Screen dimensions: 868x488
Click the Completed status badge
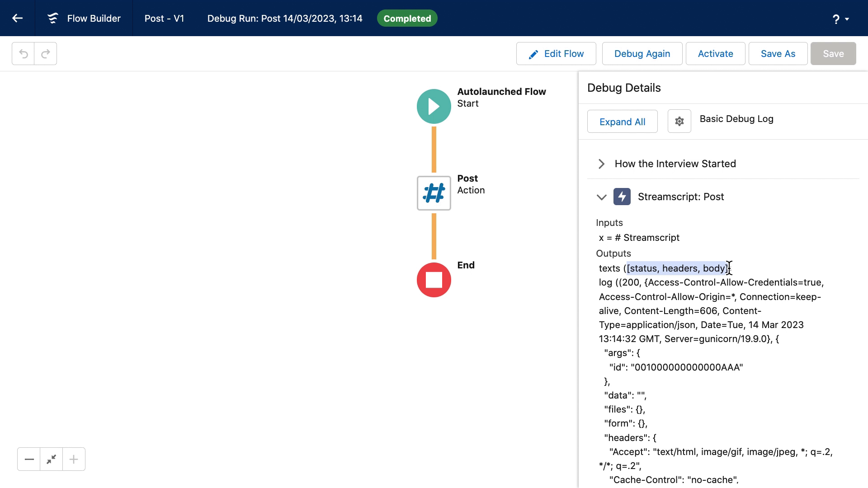[x=407, y=19]
